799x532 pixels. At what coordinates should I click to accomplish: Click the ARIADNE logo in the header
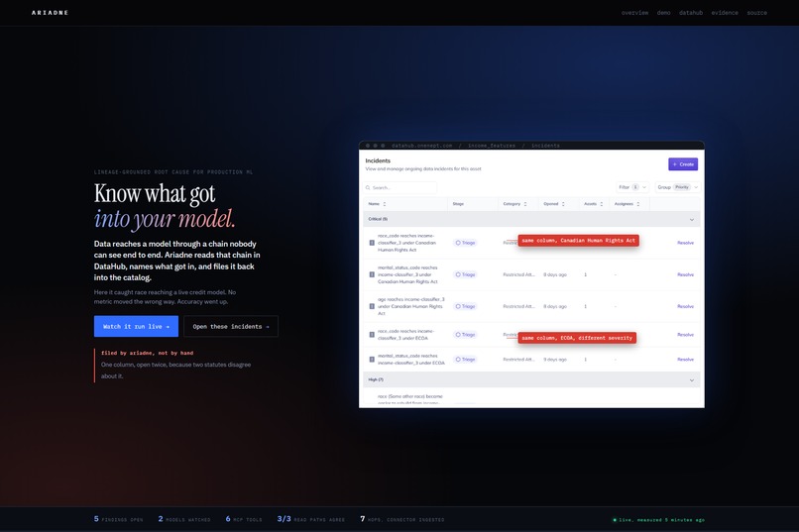tap(50, 13)
